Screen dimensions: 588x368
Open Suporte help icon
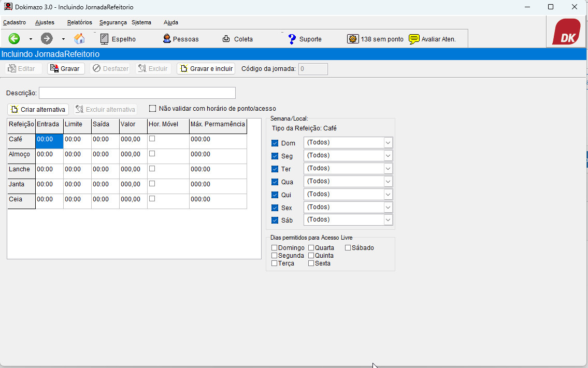pyautogui.click(x=305, y=39)
